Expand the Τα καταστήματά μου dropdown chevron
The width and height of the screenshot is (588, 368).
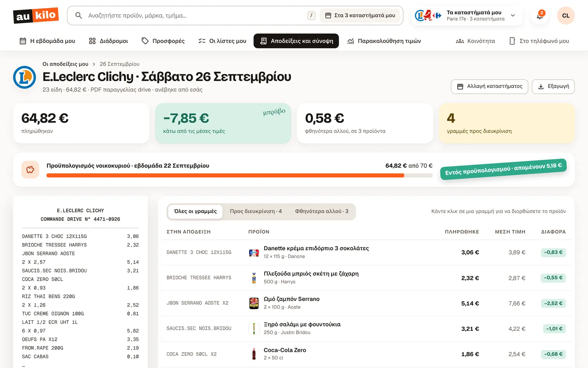(x=513, y=15)
